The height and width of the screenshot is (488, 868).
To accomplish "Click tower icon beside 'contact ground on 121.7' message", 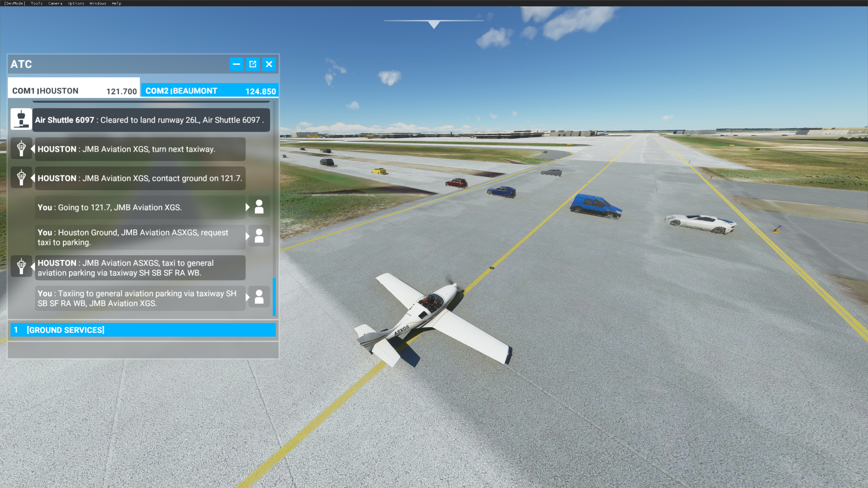I will pos(21,178).
